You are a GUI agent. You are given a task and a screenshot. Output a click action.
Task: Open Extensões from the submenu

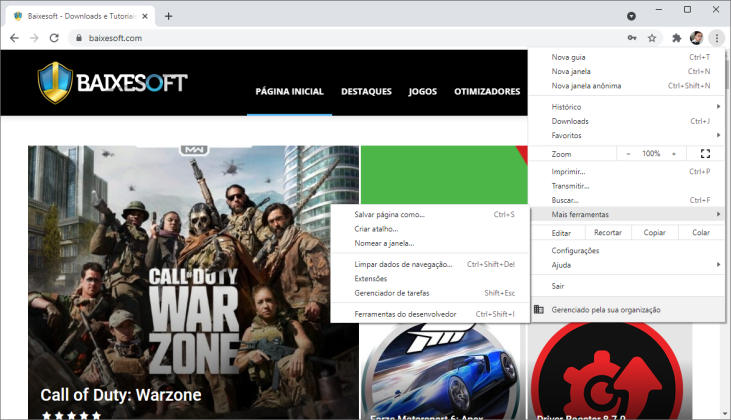pos(430,279)
